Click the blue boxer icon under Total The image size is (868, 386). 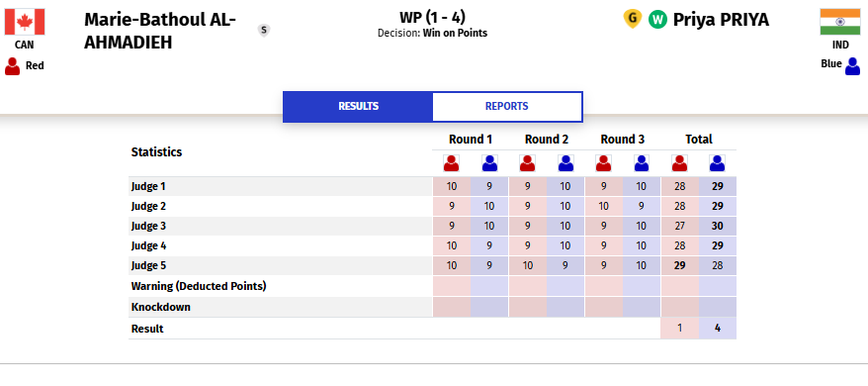[x=717, y=163]
